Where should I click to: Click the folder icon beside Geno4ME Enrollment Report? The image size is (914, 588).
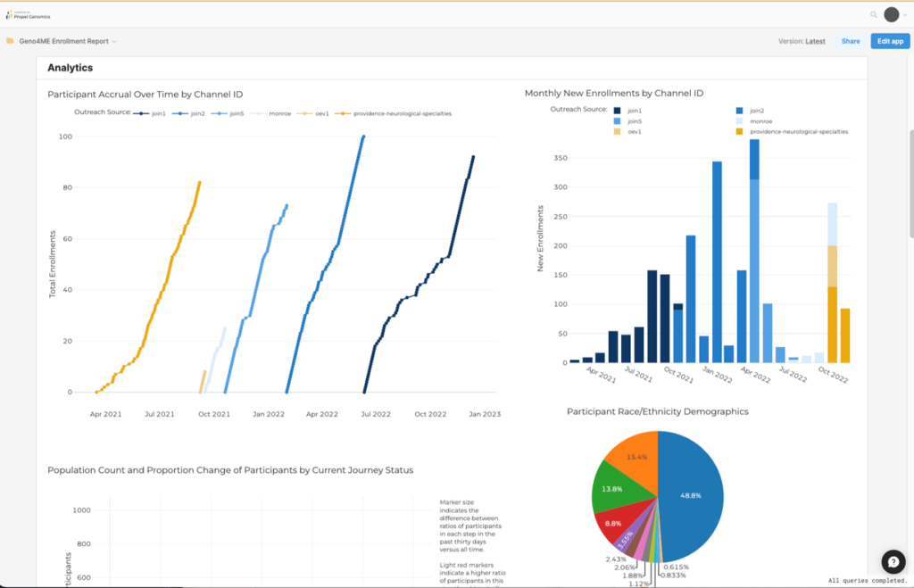[x=10, y=41]
